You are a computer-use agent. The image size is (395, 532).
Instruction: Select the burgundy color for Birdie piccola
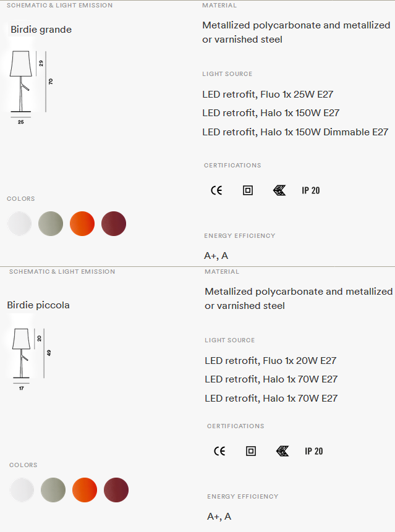pos(116,490)
